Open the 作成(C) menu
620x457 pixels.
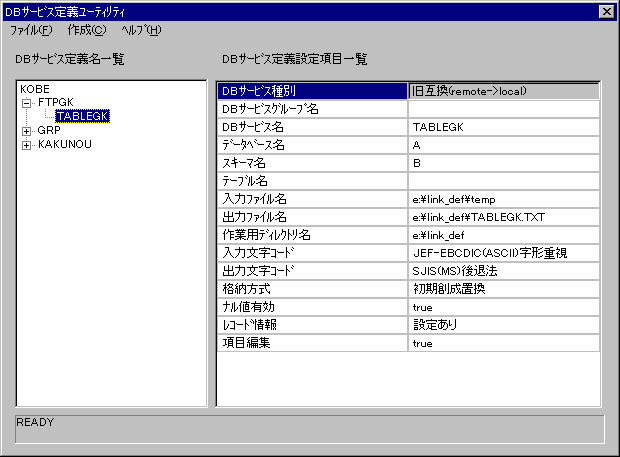coord(87,30)
